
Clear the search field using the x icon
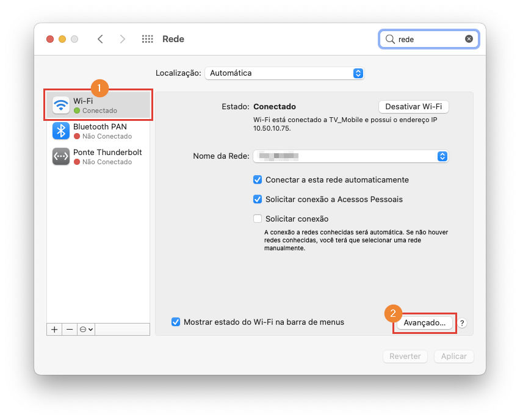[x=469, y=39]
